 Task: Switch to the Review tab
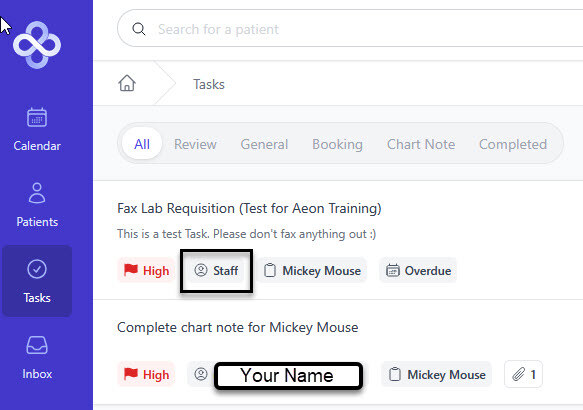coord(195,144)
